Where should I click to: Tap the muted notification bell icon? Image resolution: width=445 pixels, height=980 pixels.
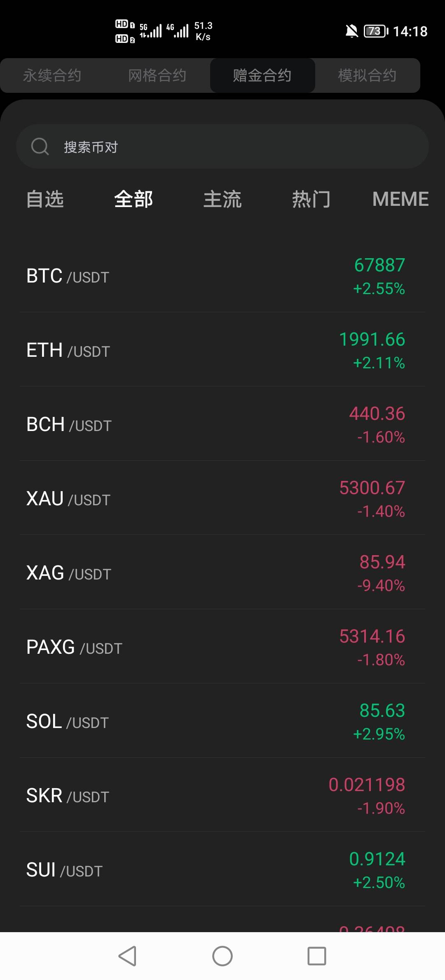point(351,31)
